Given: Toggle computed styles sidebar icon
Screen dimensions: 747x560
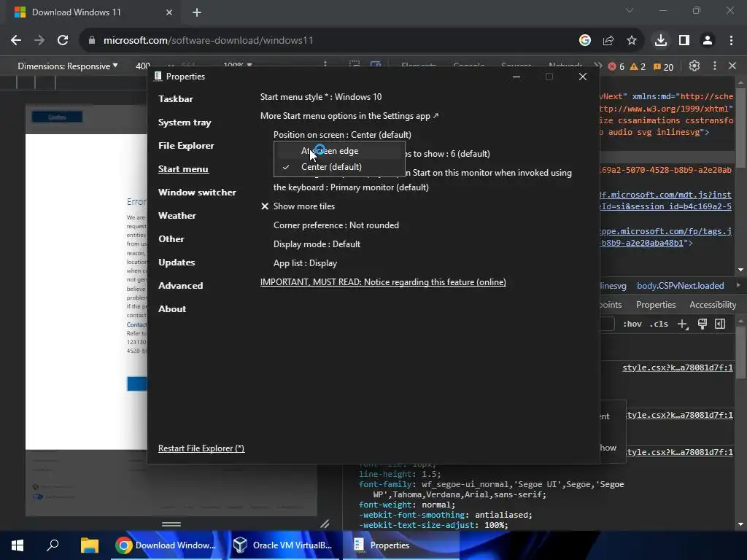Looking at the screenshot, I should 720,324.
